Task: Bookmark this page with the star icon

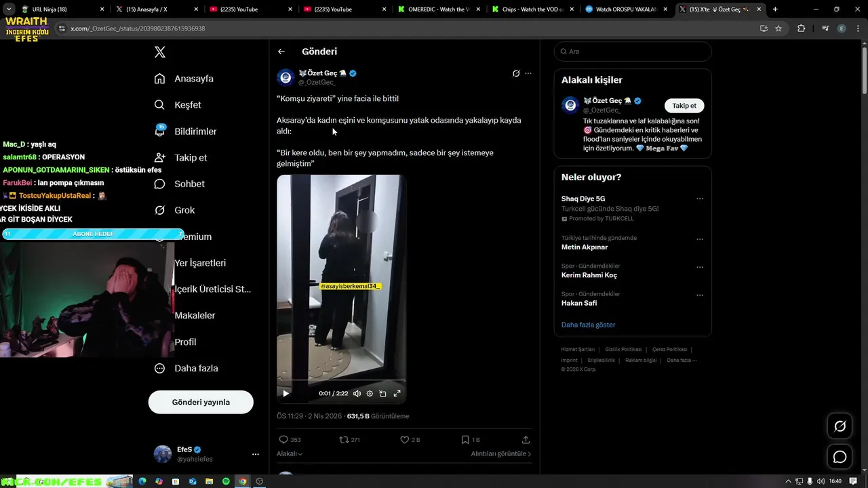Action: 778,28
